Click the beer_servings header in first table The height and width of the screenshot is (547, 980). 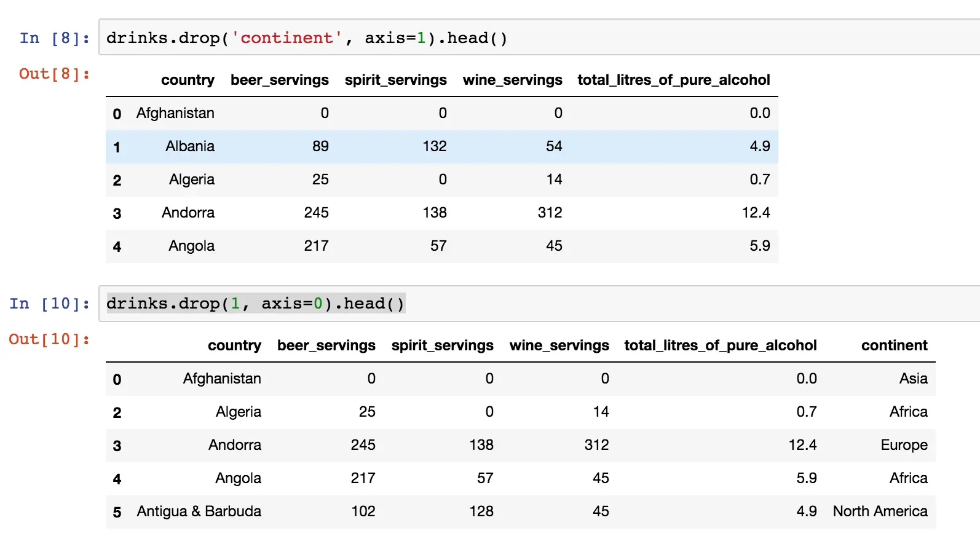pyautogui.click(x=279, y=80)
